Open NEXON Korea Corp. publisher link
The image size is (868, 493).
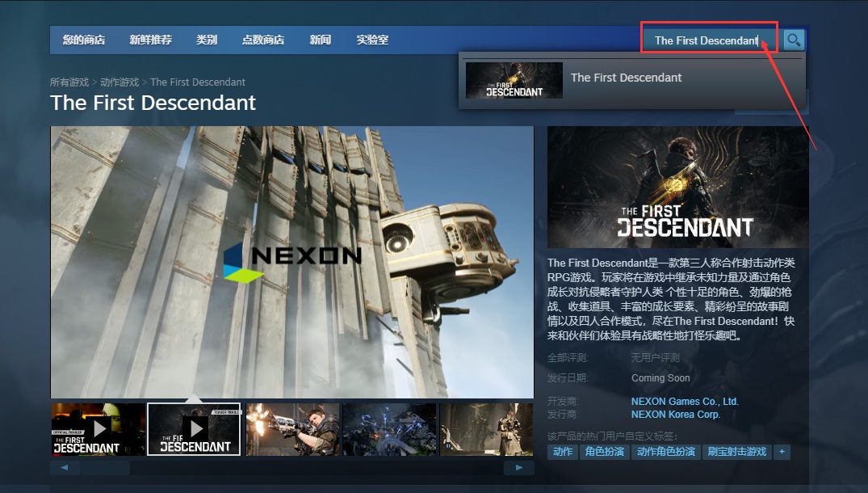click(675, 415)
